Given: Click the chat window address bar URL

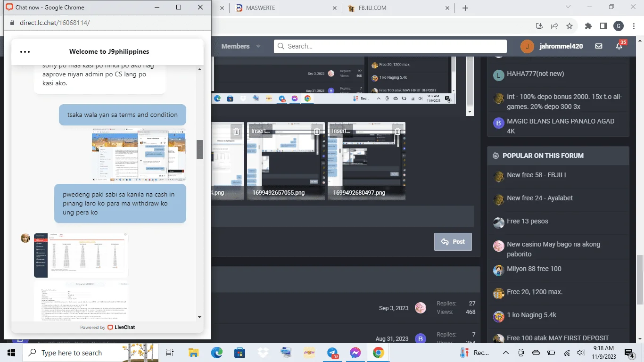Looking at the screenshot, I should click(55, 23).
